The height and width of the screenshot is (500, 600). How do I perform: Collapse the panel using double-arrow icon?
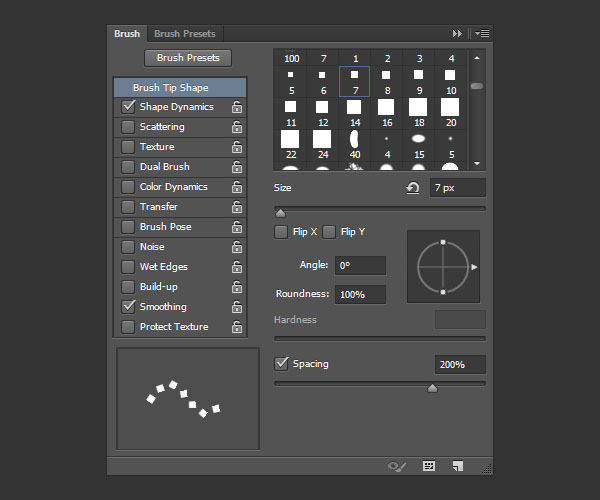pos(458,34)
